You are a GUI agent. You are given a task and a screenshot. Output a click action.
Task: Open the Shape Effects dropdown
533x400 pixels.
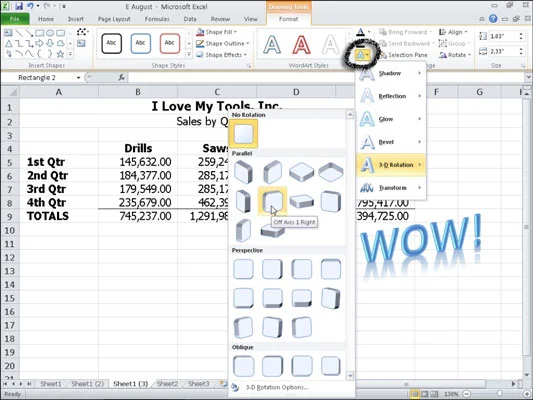click(221, 55)
